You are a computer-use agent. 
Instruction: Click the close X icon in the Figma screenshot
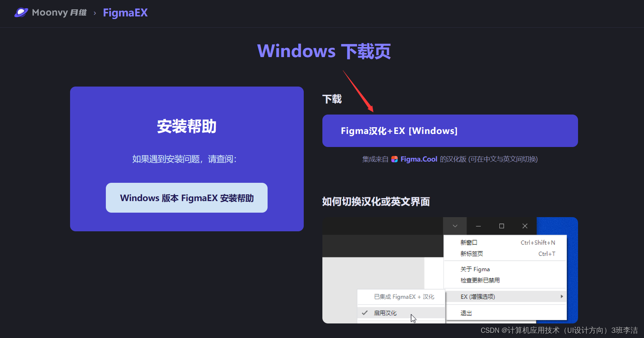(x=525, y=226)
